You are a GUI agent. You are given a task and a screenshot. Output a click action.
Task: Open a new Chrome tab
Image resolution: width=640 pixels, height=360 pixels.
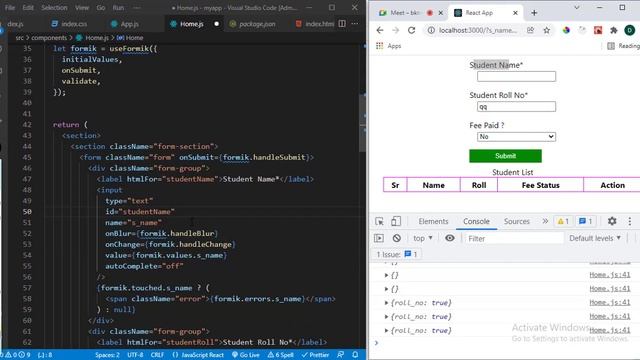pyautogui.click(x=534, y=13)
